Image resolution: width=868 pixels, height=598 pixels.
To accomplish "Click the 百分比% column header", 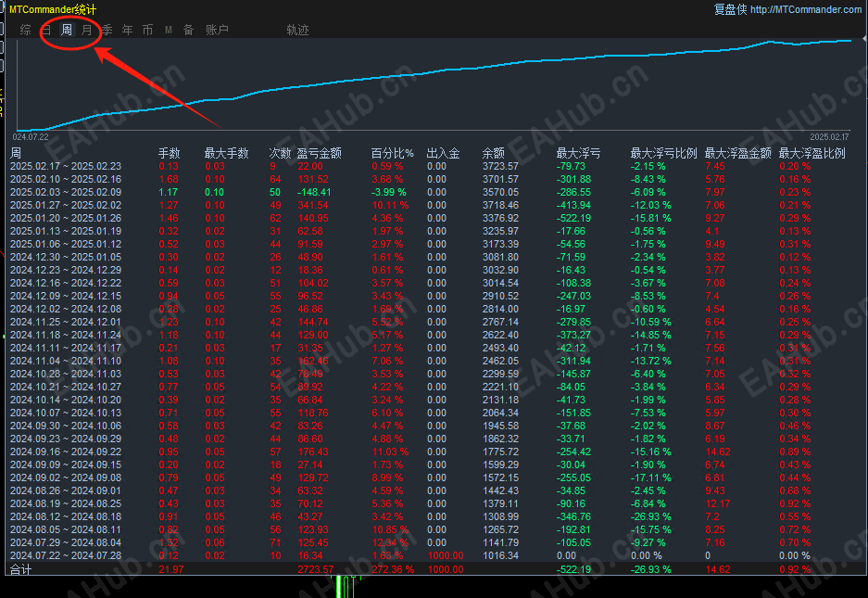I will pos(392,154).
